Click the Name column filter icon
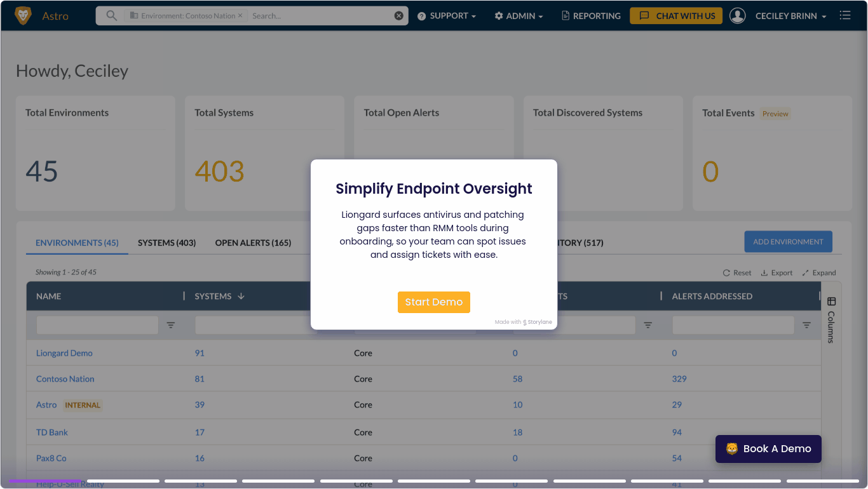The width and height of the screenshot is (868, 489). (x=170, y=325)
